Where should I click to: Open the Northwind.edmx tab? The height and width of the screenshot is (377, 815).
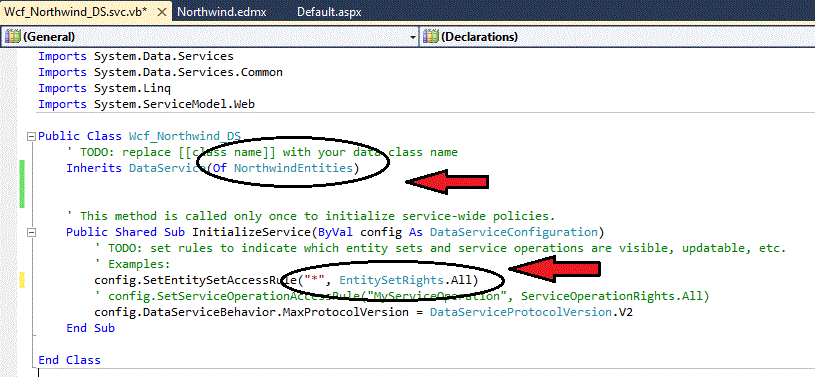point(222,12)
